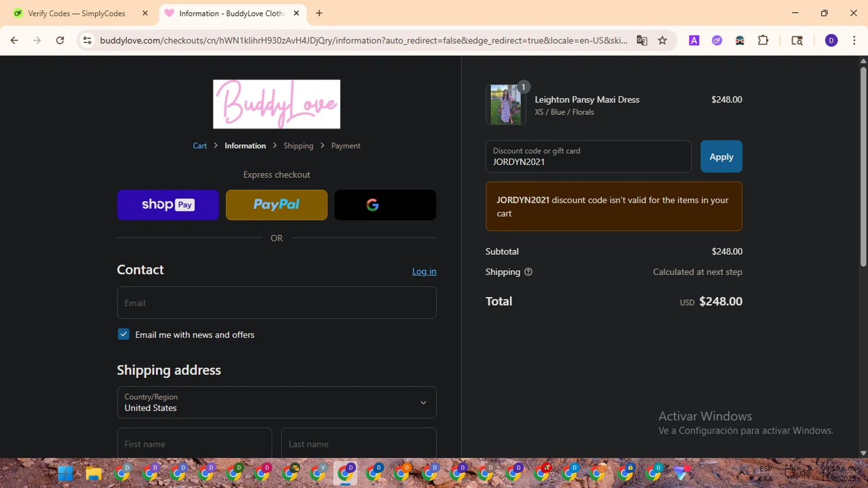Focus the Last name field

359,443
